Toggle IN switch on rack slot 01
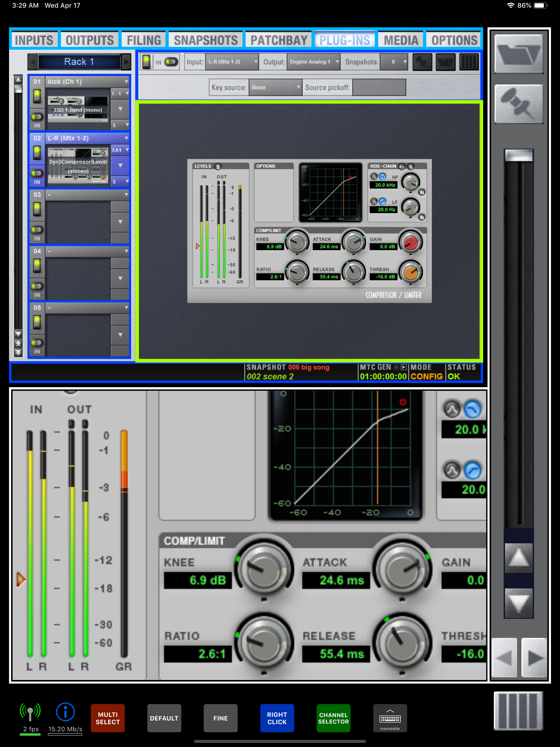Viewport: 560px width, 747px height. coord(37,117)
